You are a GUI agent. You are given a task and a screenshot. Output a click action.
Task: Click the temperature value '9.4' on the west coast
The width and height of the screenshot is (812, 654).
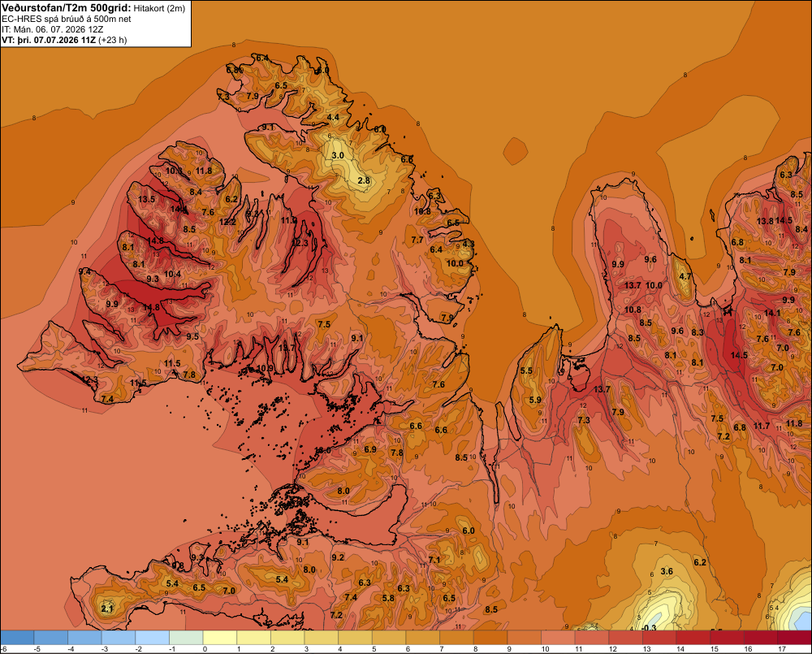coord(84,271)
